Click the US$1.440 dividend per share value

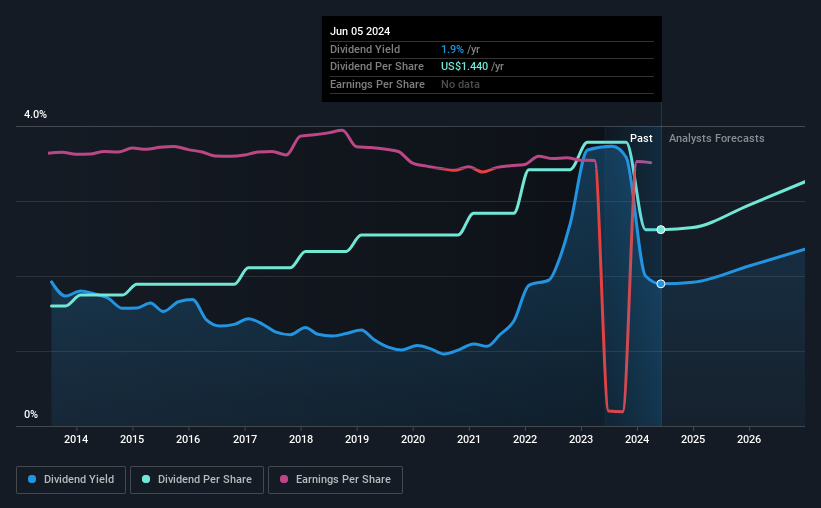[x=464, y=67]
